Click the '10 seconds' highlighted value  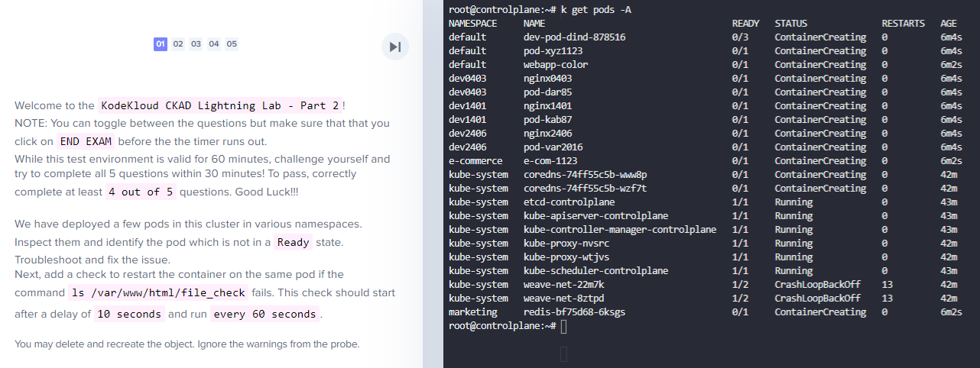[x=129, y=315]
